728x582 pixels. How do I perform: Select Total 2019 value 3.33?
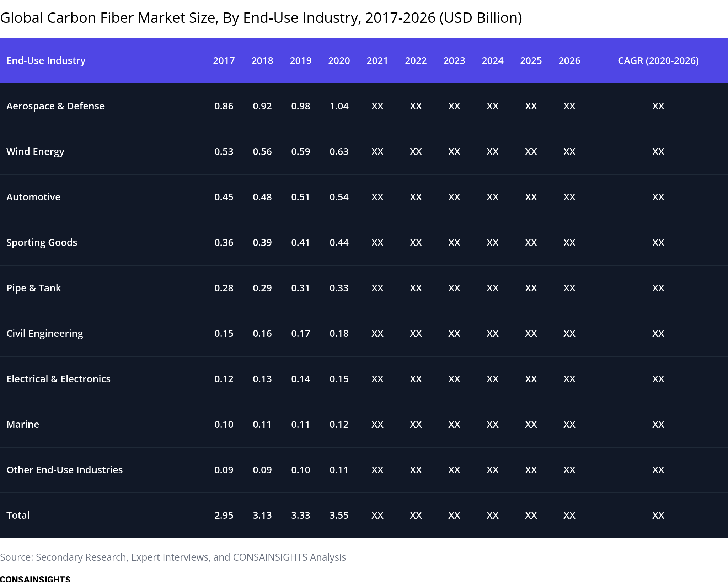(301, 516)
